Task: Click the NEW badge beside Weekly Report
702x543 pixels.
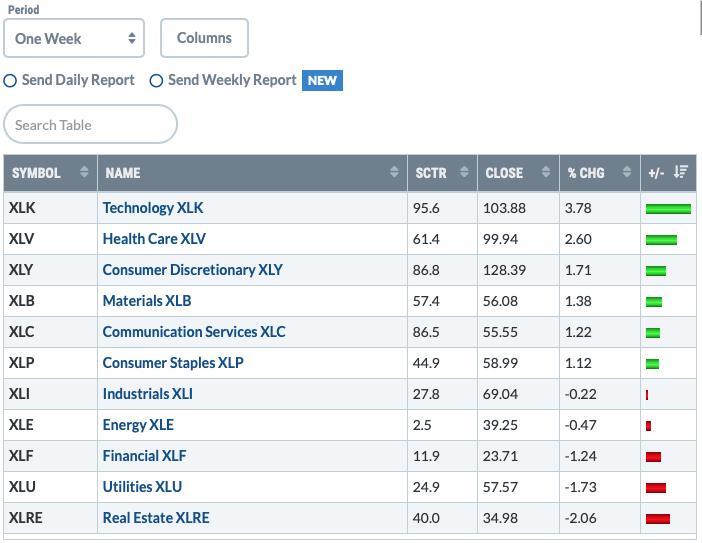Action: 322,81
